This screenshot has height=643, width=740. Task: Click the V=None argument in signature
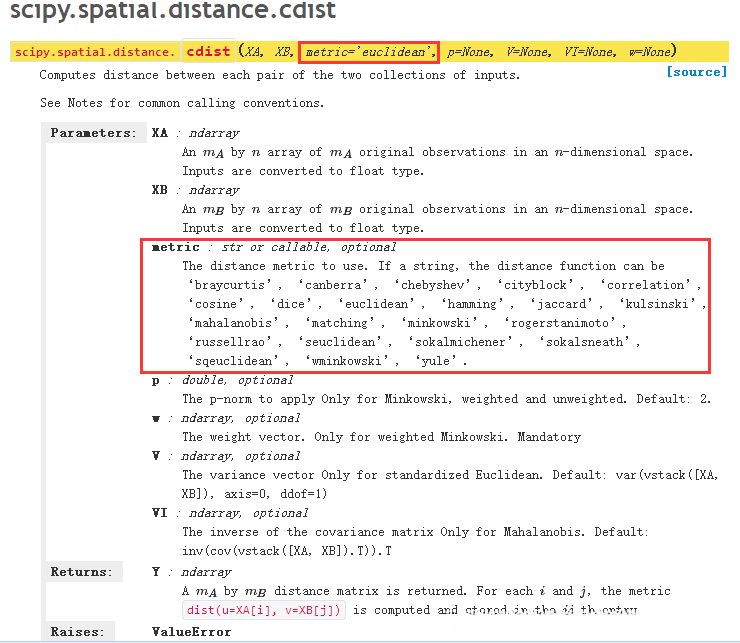click(x=529, y=52)
